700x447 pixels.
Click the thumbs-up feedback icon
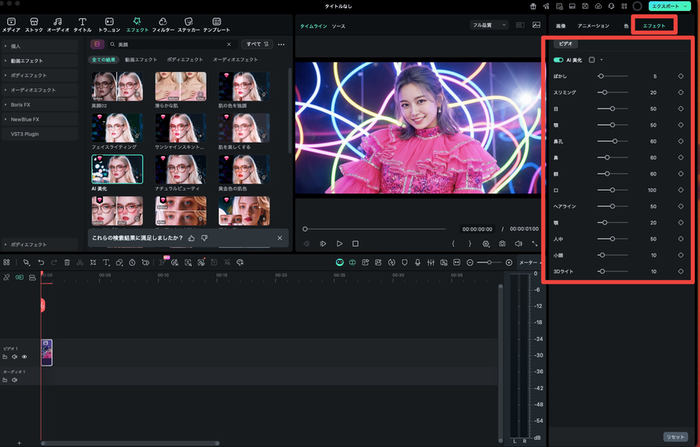click(x=191, y=238)
